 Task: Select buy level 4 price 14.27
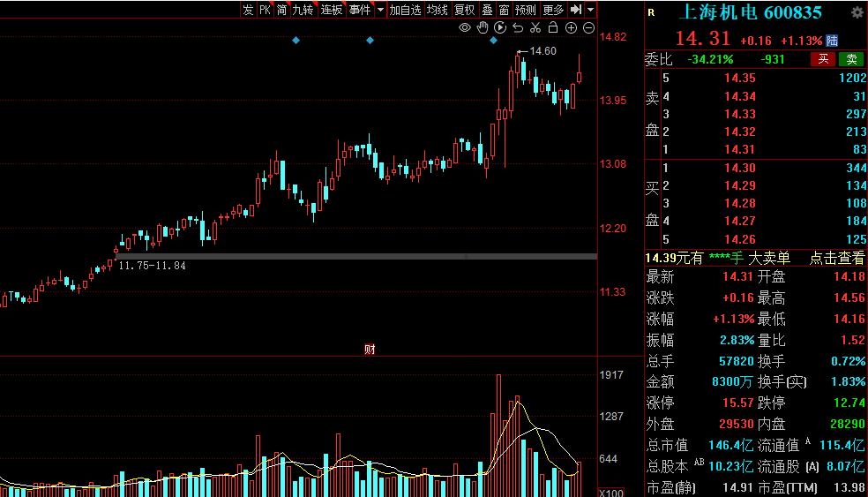tap(739, 221)
